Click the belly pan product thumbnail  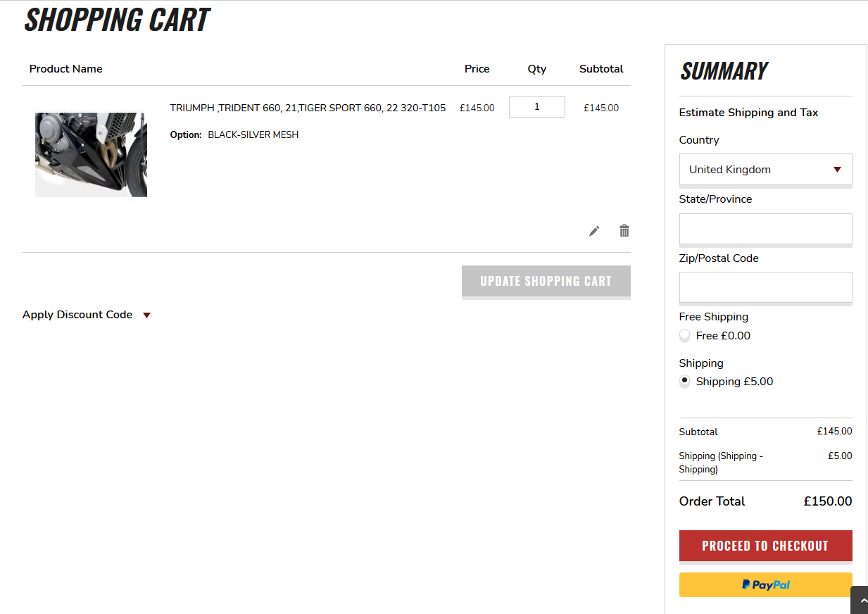[91, 154]
